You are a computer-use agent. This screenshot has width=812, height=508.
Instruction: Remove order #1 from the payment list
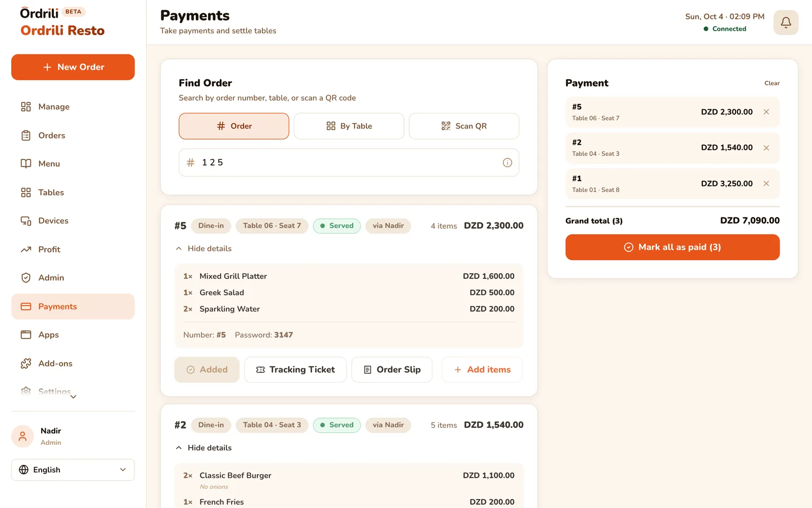pos(766,183)
